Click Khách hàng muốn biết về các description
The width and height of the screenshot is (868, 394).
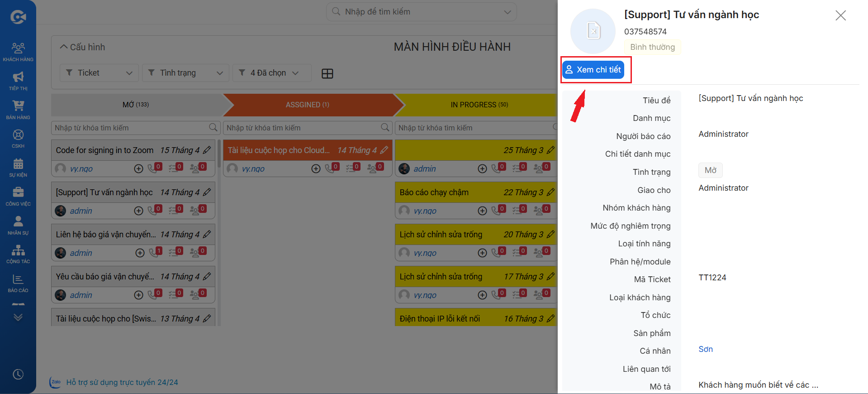coord(758,385)
